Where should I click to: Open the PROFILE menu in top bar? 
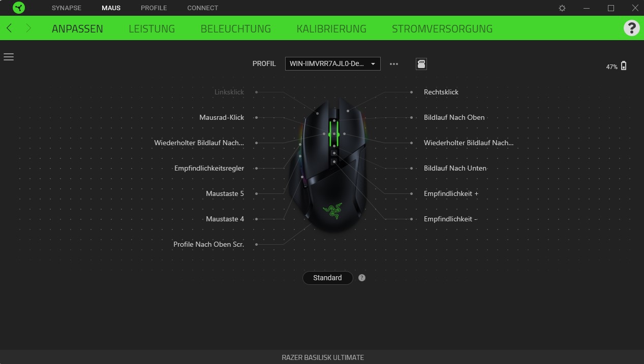click(154, 8)
